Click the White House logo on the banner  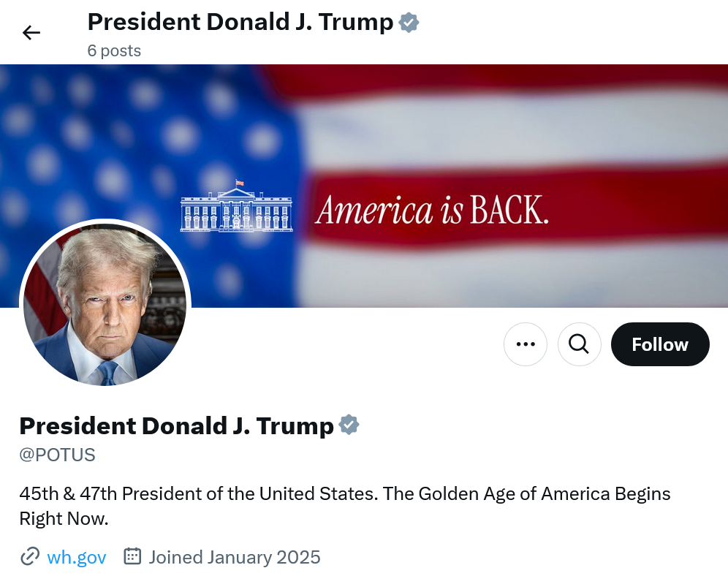click(x=236, y=208)
